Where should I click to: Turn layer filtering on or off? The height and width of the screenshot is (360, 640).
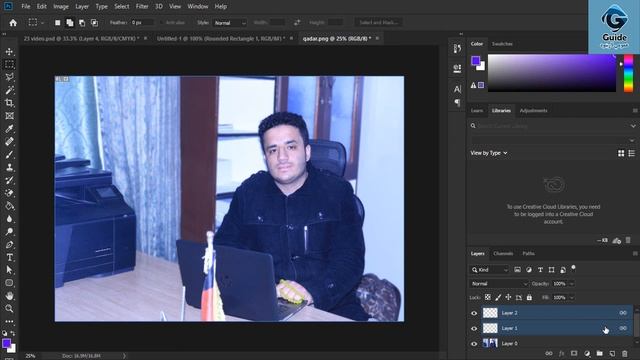(x=573, y=268)
